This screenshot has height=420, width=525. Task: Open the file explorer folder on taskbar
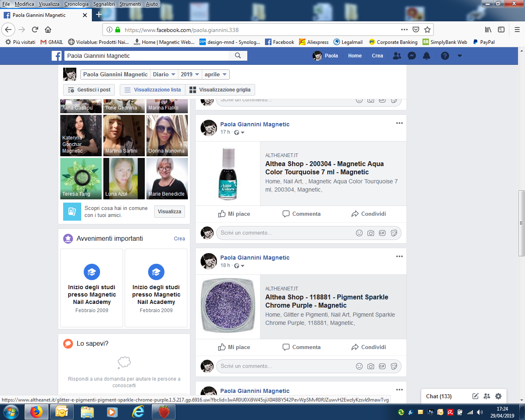[x=87, y=411]
